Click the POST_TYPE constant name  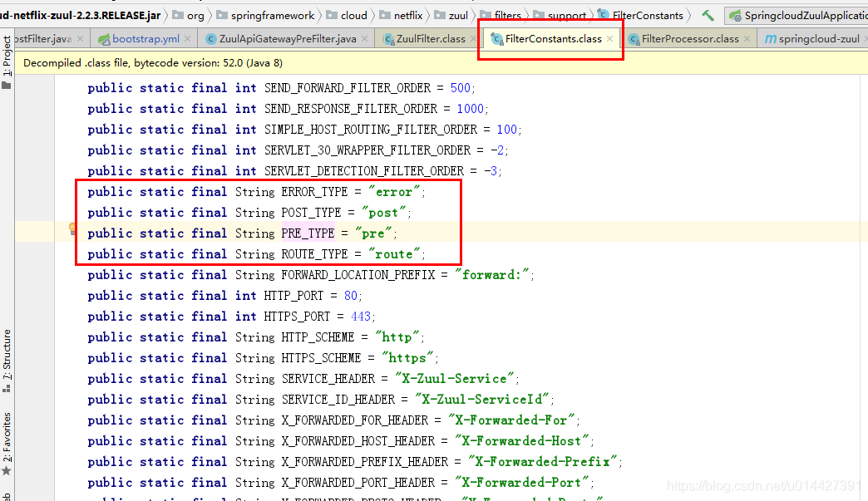tap(311, 213)
